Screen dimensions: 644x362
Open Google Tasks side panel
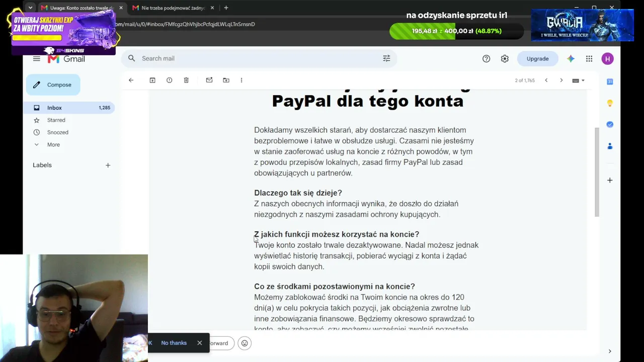point(610,125)
